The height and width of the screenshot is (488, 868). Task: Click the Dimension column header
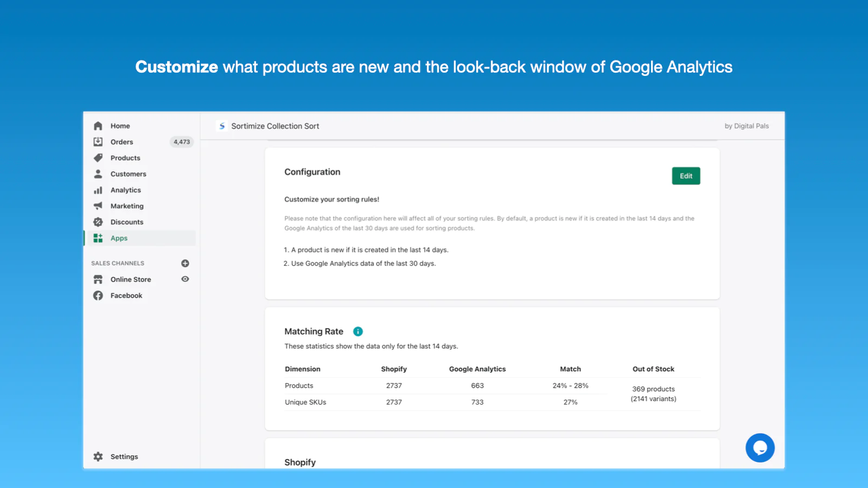[303, 369]
